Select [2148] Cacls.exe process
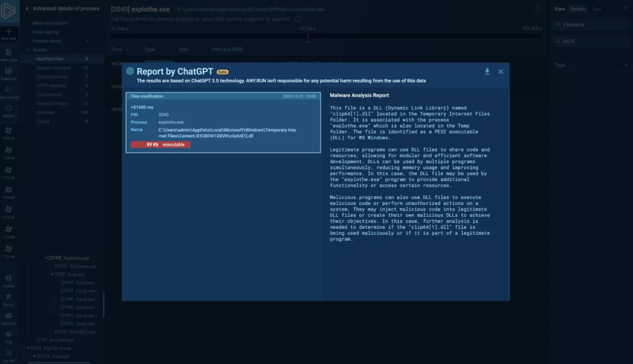This screenshot has height=364, width=633. [77, 299]
